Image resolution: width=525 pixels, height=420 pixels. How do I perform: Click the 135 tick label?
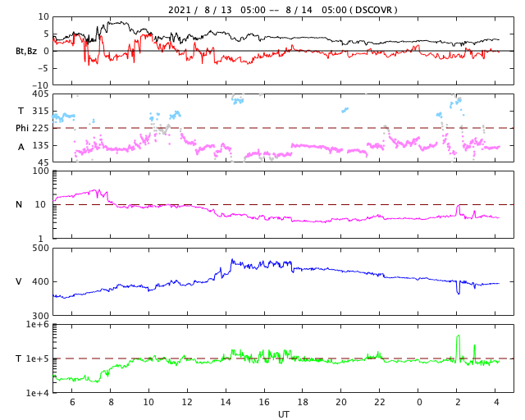(40, 145)
